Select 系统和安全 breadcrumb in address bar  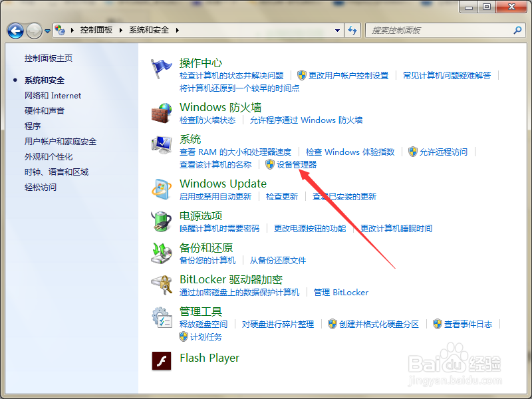[149, 30]
